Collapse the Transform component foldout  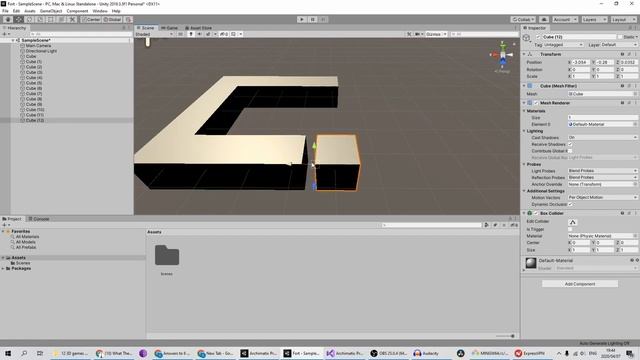[524, 54]
